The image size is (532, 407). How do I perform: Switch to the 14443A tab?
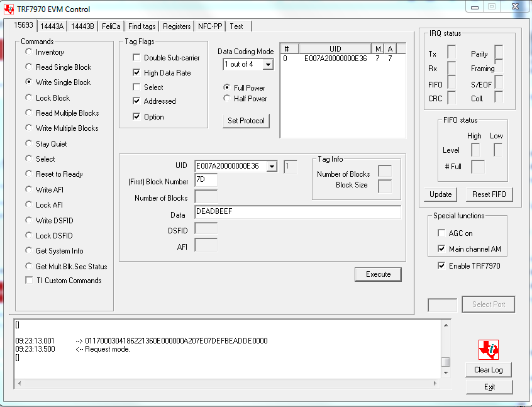tap(52, 26)
